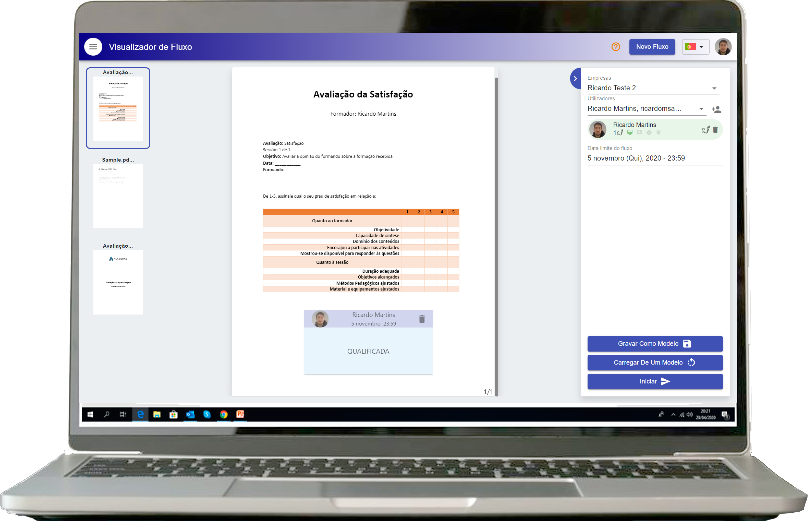808x521 pixels.
Task: Open the Chrome icon in the taskbar
Action: tap(224, 413)
